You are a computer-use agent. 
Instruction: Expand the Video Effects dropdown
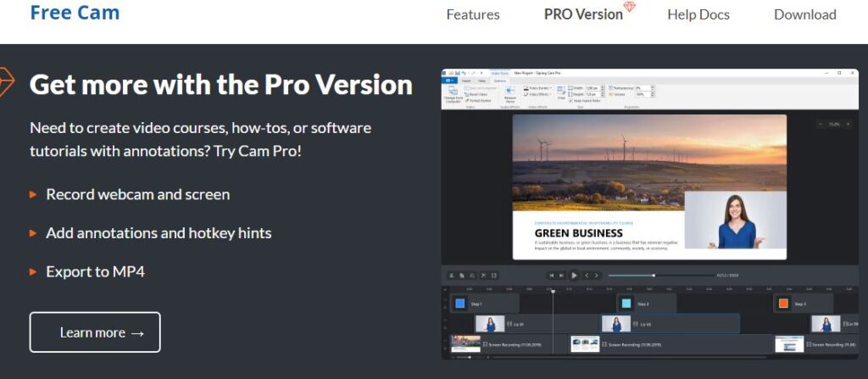point(537,94)
